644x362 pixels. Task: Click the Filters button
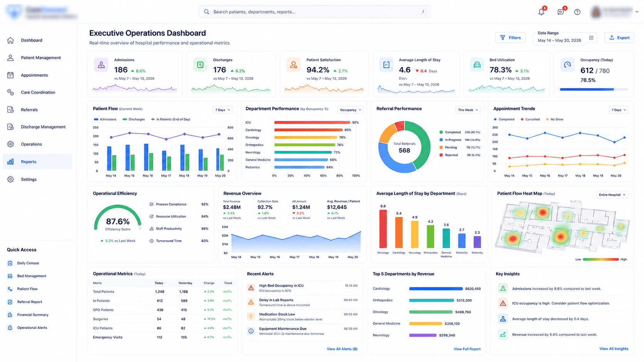510,38
